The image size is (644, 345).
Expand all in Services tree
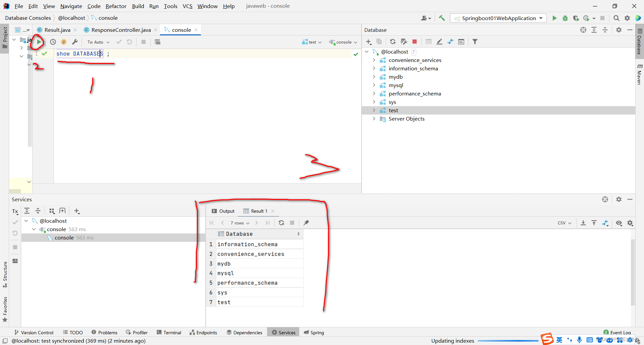[27, 211]
